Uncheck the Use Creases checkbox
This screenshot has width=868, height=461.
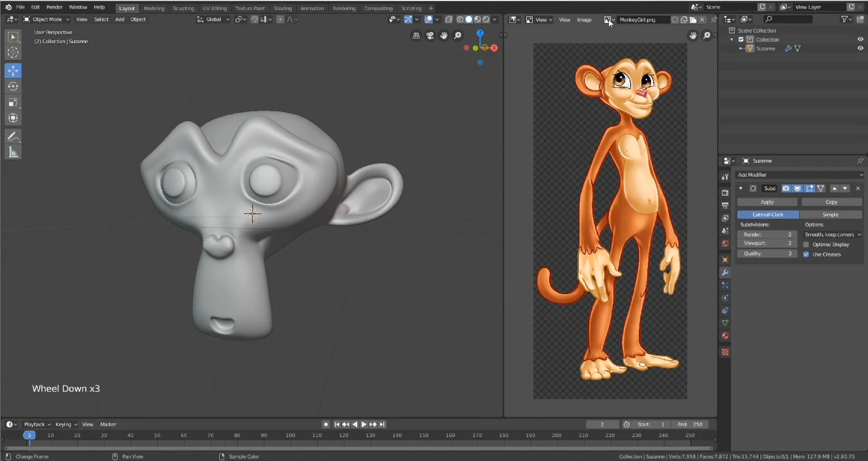click(x=806, y=254)
